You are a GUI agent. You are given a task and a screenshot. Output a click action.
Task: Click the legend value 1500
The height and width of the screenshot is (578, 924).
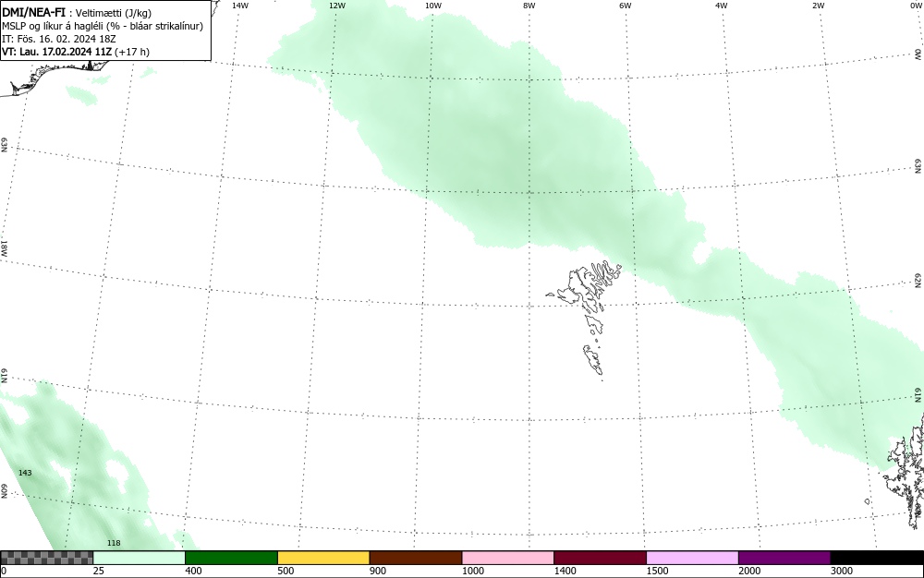click(x=657, y=571)
